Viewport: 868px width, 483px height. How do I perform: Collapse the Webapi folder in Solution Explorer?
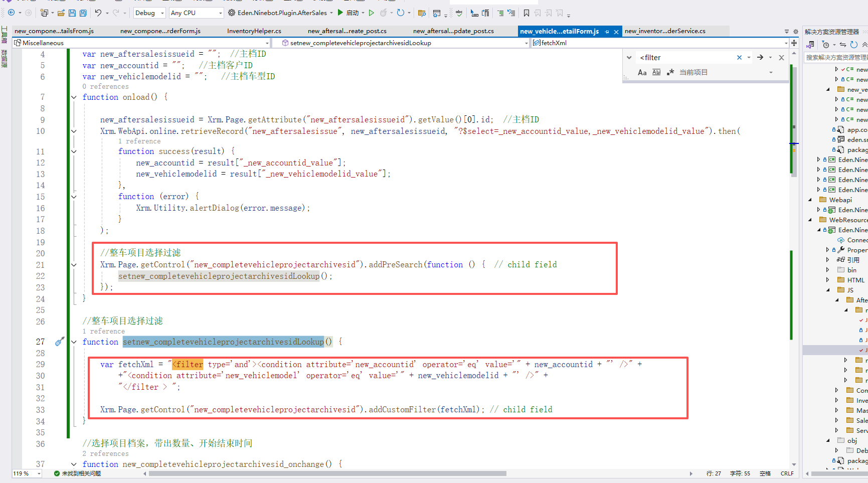click(810, 200)
